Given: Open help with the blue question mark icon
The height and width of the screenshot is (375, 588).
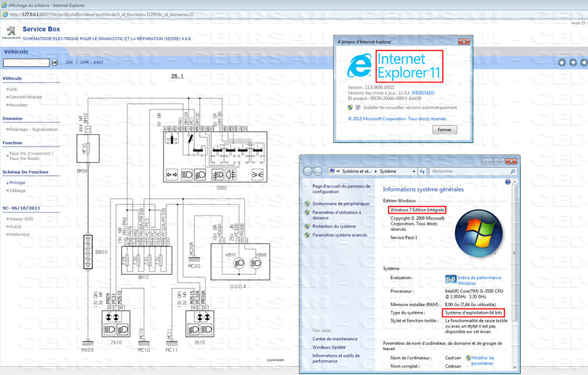Looking at the screenshot, I should tap(508, 182).
